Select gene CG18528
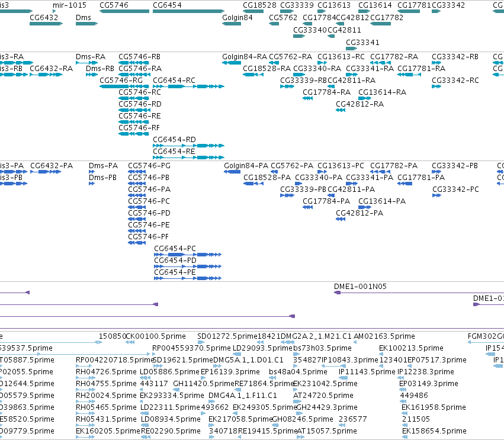 pyautogui.click(x=253, y=11)
